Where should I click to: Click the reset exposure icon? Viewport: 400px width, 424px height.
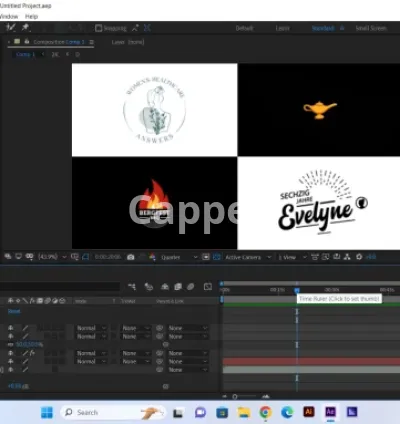click(x=359, y=257)
